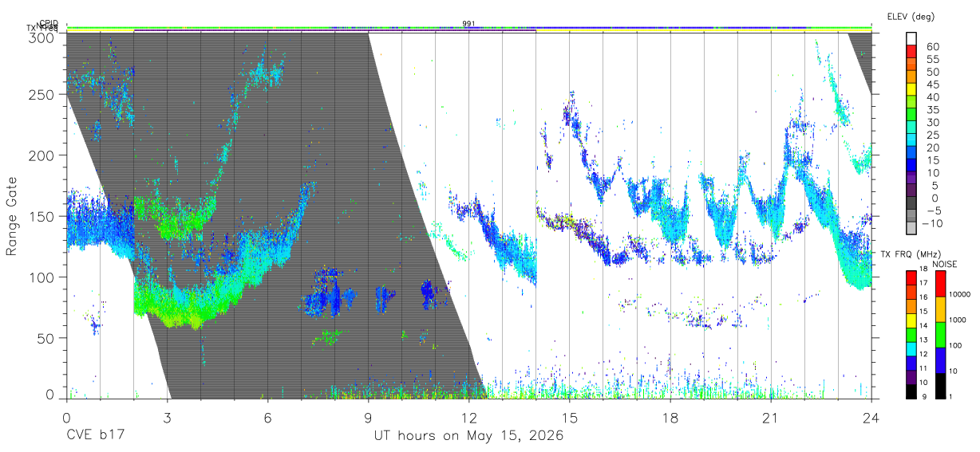Pick the black NOISE segment between 1 and 10
This screenshot has width=980, height=452.
(939, 385)
